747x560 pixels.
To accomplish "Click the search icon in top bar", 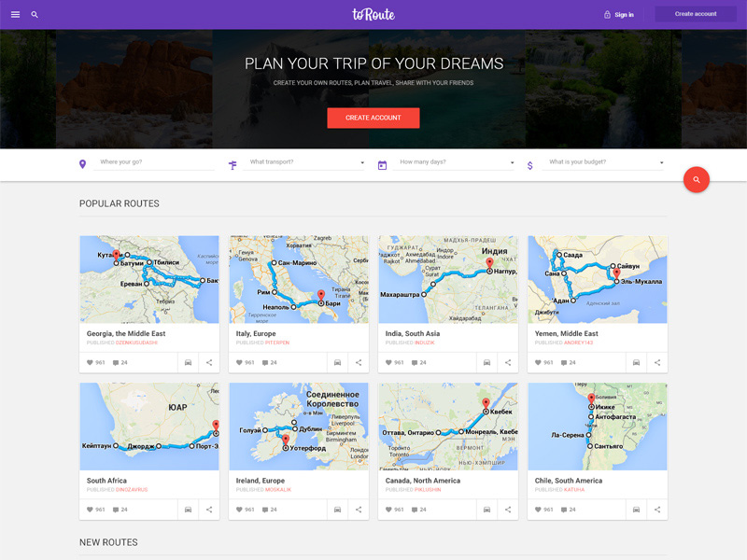I will click(35, 15).
